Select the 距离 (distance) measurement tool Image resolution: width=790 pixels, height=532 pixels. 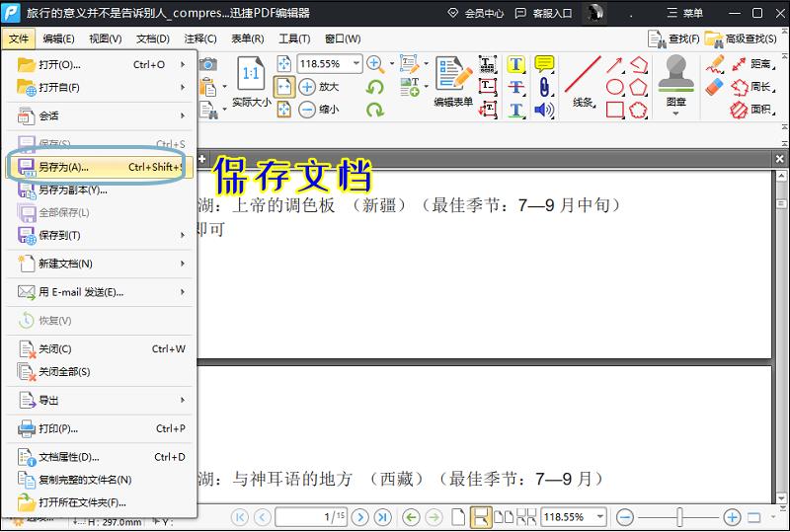pos(751,64)
